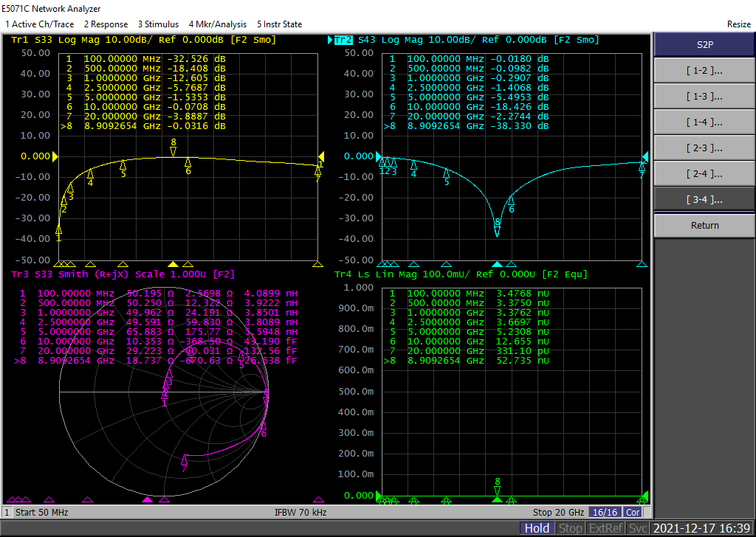Open the [ 2-4 ]... port pair submenu
Screen dimensions: 756x537
click(704, 174)
